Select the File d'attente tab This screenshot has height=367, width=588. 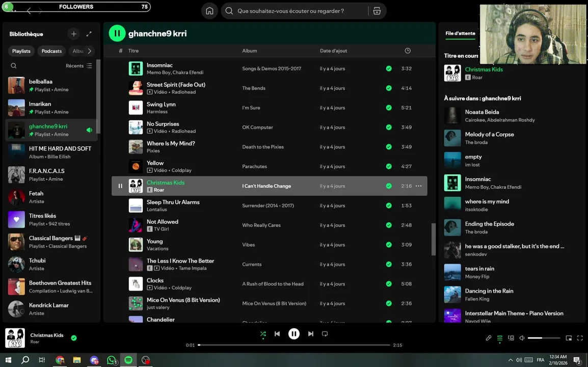pyautogui.click(x=460, y=34)
